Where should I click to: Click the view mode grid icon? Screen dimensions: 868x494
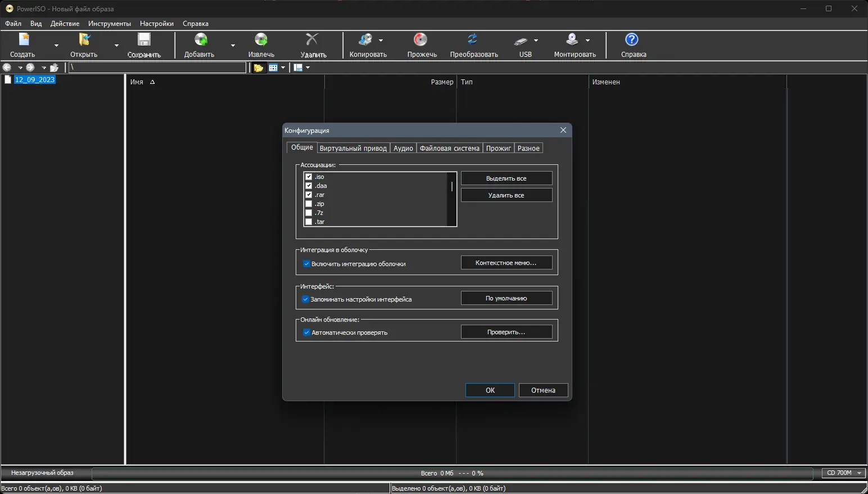coord(273,68)
